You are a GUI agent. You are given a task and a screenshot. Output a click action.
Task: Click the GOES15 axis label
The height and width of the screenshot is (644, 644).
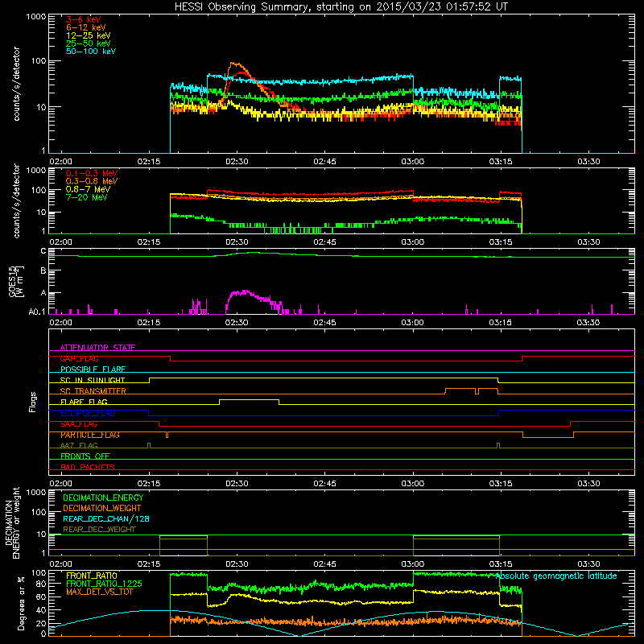16,282
